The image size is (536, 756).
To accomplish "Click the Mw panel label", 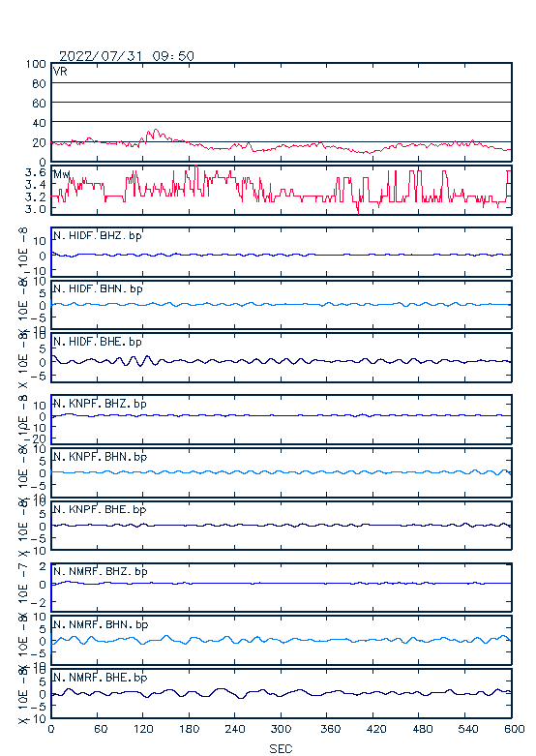I will [61, 174].
